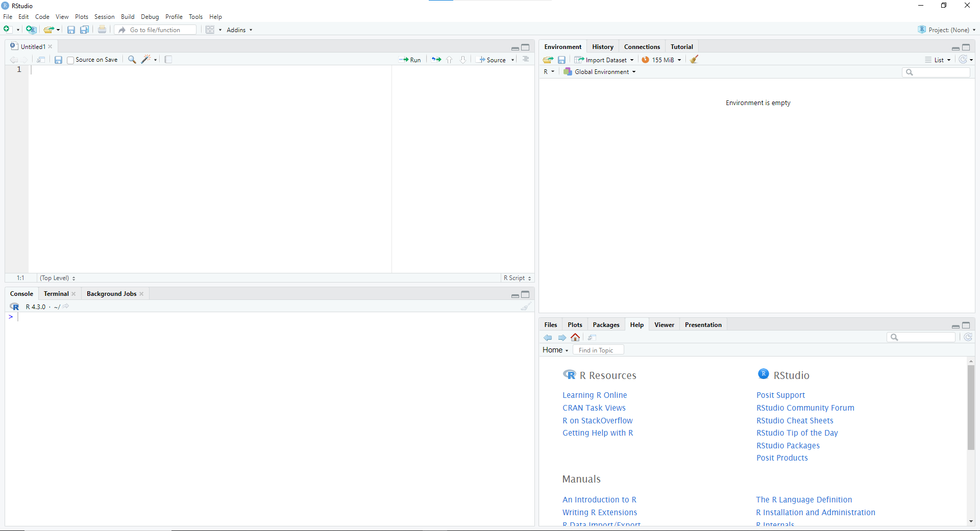
Task: Click Help home icon
Action: point(575,337)
